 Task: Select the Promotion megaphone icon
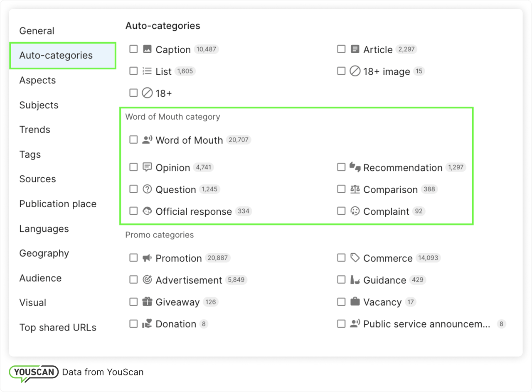147,257
